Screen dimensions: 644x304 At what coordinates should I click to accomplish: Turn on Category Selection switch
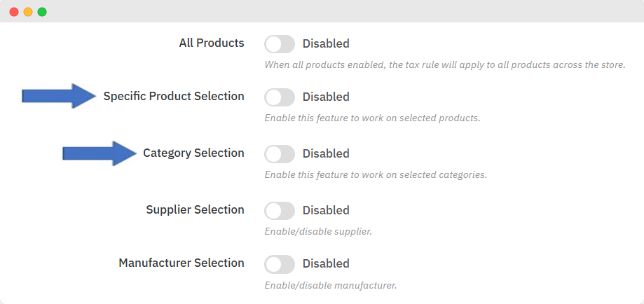point(280,154)
